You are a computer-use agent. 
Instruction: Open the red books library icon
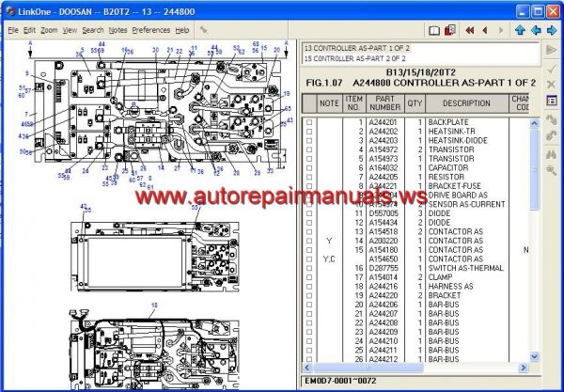pyautogui.click(x=450, y=30)
